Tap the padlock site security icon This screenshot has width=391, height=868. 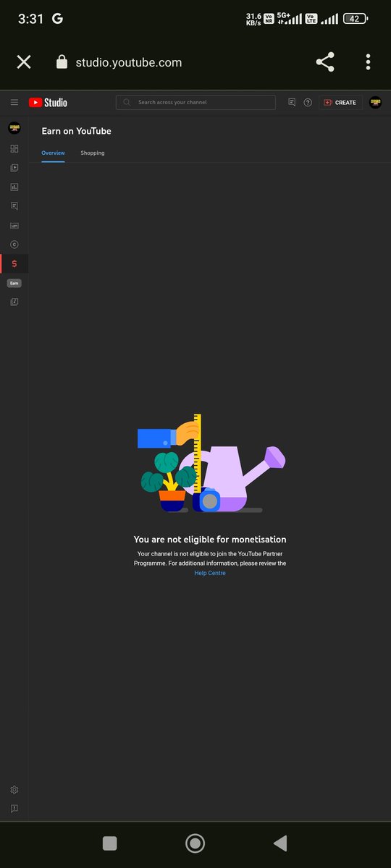tap(62, 62)
